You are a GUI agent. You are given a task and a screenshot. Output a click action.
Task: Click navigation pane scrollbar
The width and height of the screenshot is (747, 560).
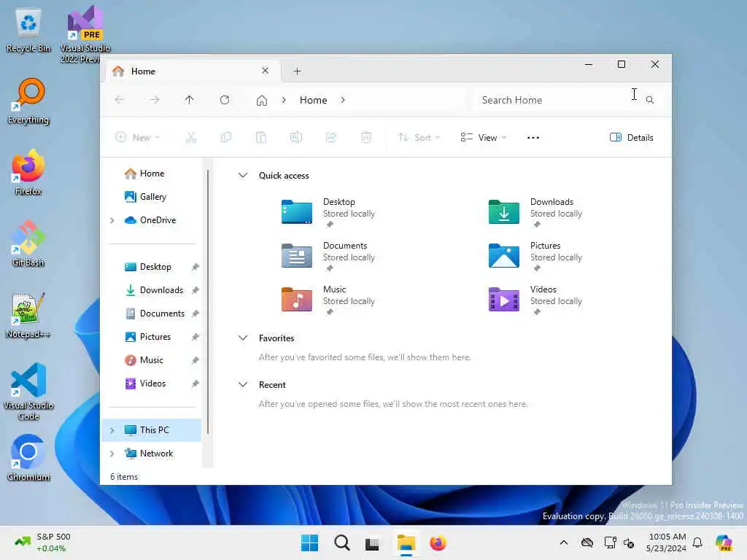(208, 302)
